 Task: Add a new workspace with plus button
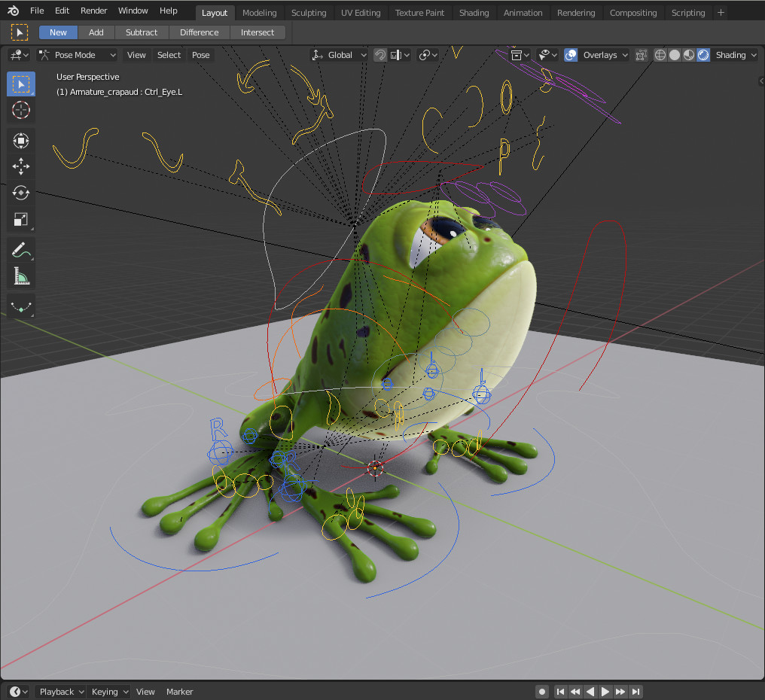(721, 13)
